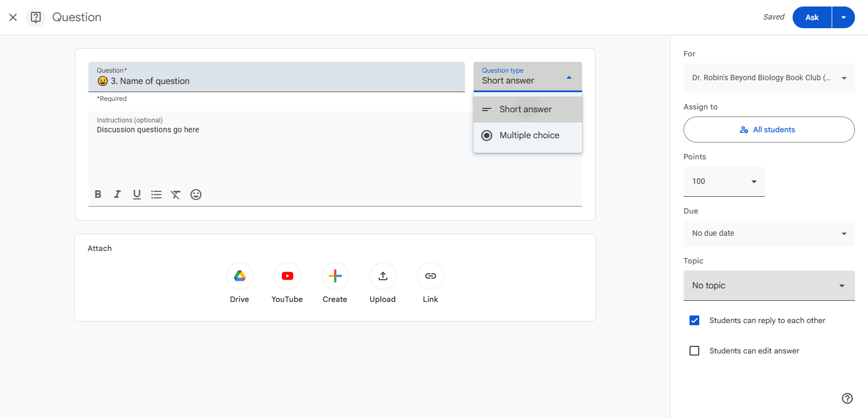Enable Students can edit answer

(x=694, y=351)
